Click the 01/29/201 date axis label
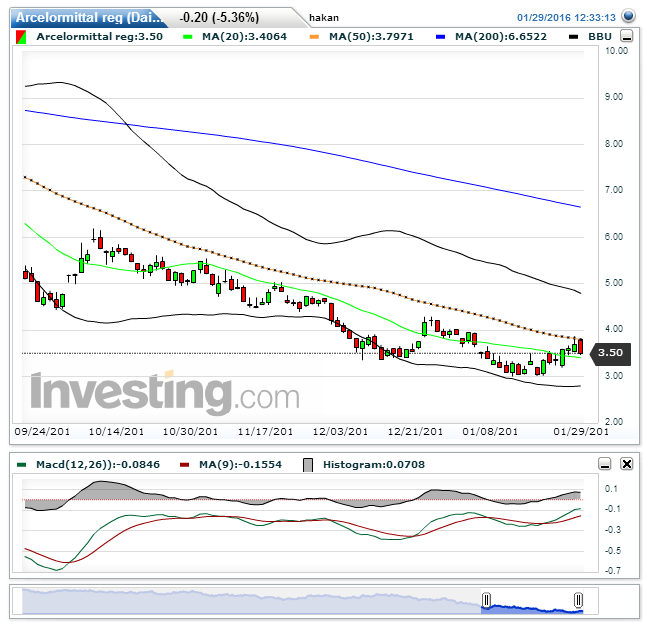Viewport: 650px width, 627px height. click(x=581, y=431)
